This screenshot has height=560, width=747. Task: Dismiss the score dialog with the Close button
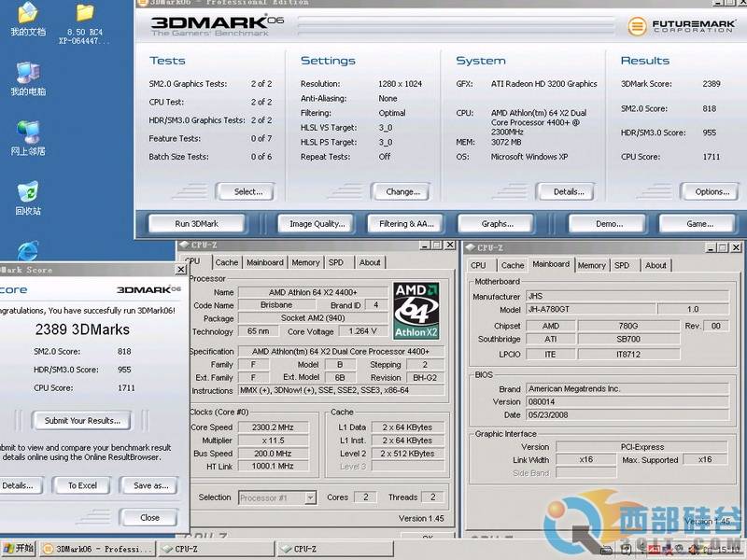149,518
